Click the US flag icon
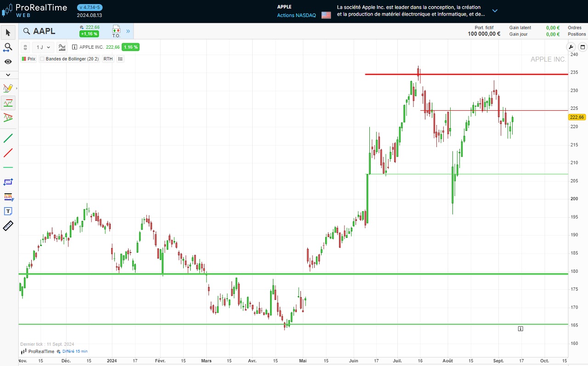588x366 pixels. [x=326, y=15]
